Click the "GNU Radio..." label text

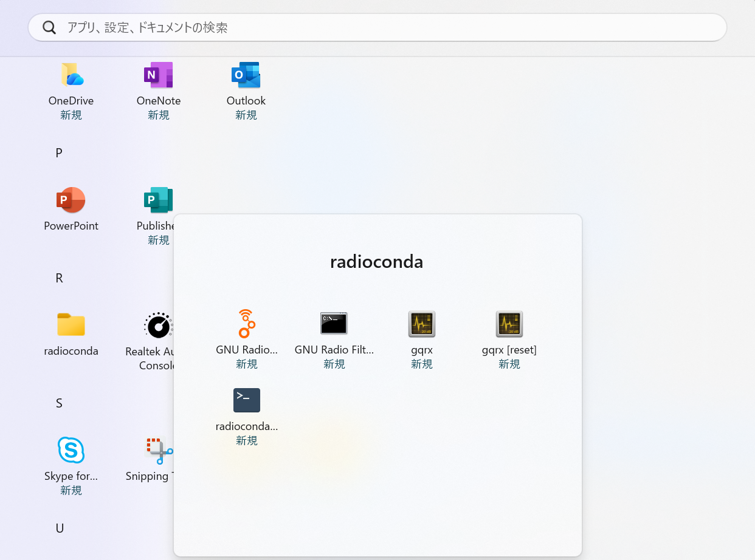click(x=246, y=350)
